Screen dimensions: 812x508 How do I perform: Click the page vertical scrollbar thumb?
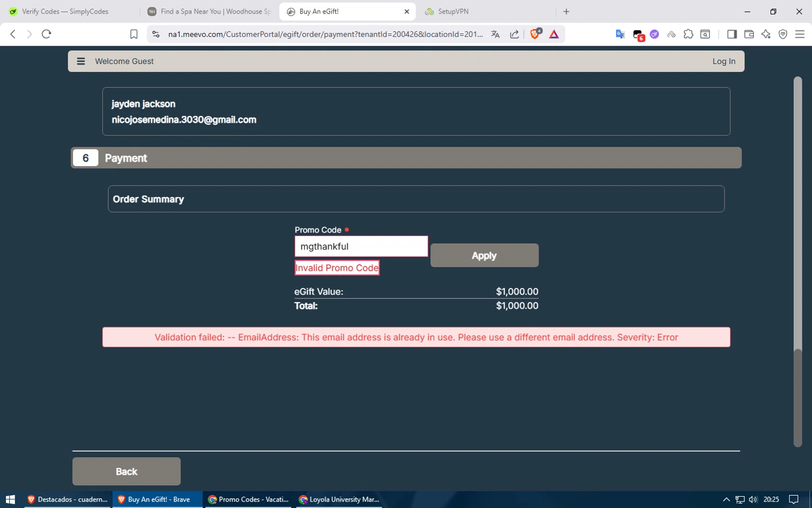click(x=798, y=398)
